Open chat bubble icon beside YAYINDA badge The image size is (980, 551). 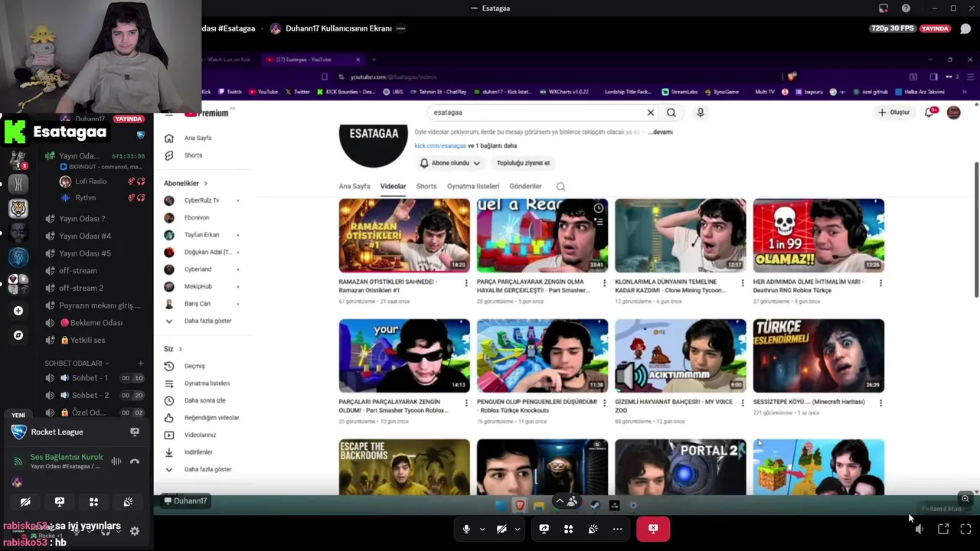tap(965, 28)
